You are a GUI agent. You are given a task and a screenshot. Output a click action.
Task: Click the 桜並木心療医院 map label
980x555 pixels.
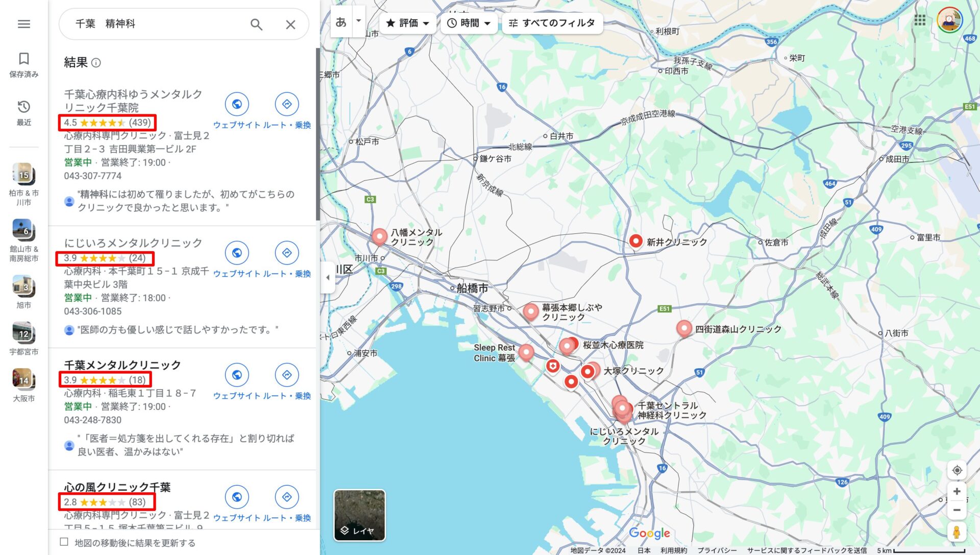(613, 345)
